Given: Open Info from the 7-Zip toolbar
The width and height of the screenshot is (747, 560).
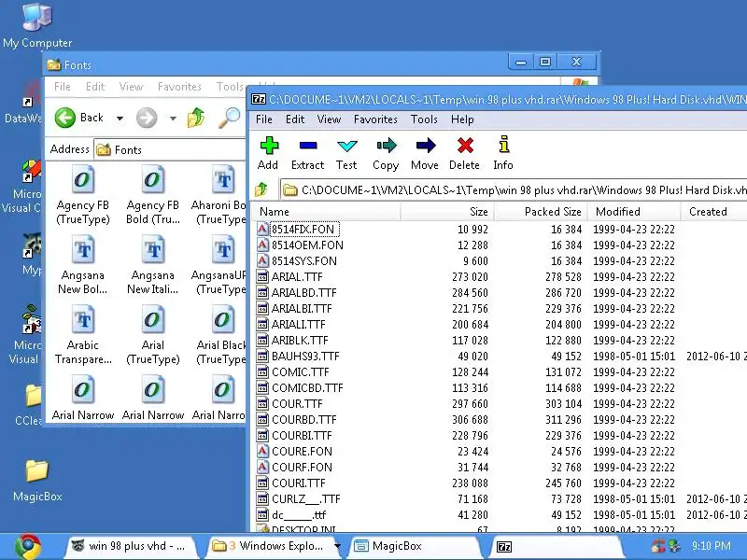Looking at the screenshot, I should click(503, 153).
